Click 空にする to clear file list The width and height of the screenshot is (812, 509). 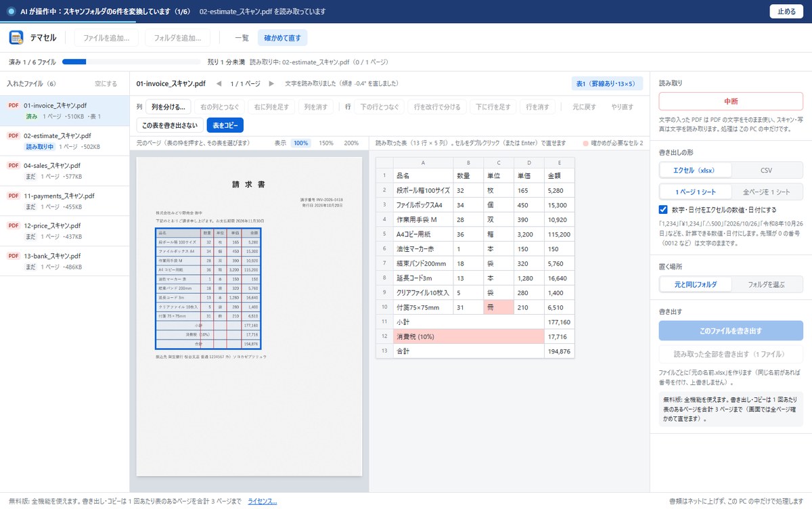[106, 84]
